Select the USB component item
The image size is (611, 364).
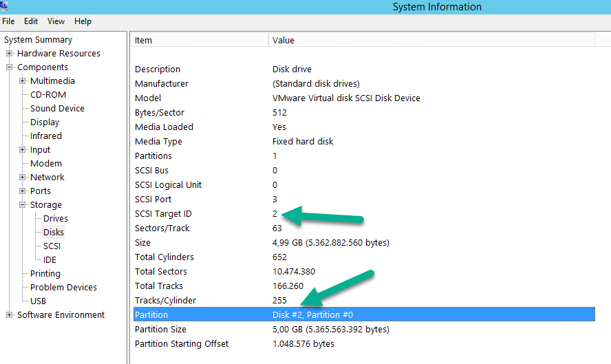38,301
